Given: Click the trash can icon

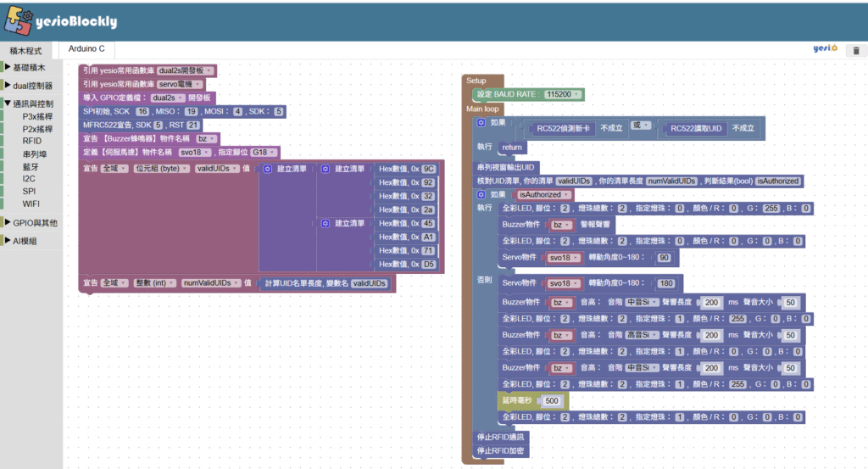Looking at the screenshot, I should pos(856,50).
